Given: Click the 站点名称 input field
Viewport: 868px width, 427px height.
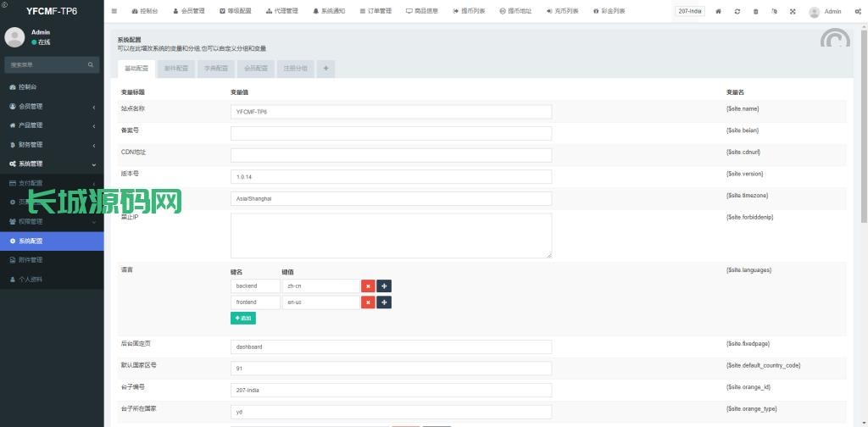Looking at the screenshot, I should pyautogui.click(x=391, y=111).
